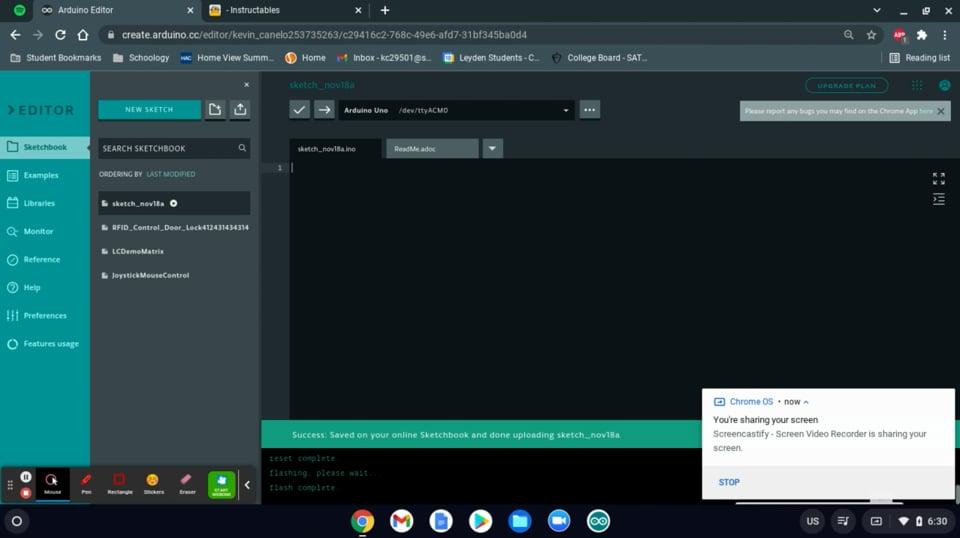Collapse the Chrome OS notification caret
The height and width of the screenshot is (538, 960).
tap(806, 402)
